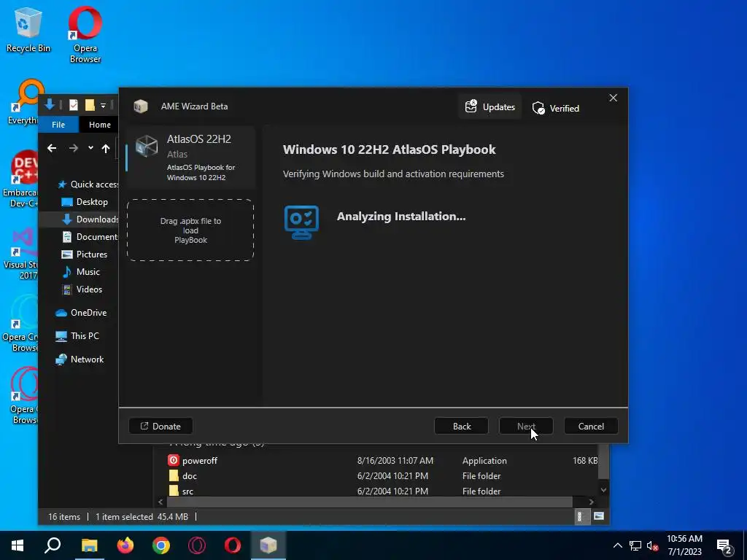Image resolution: width=747 pixels, height=560 pixels.
Task: Open the Everything search desktop shortcut
Action: pos(23,102)
